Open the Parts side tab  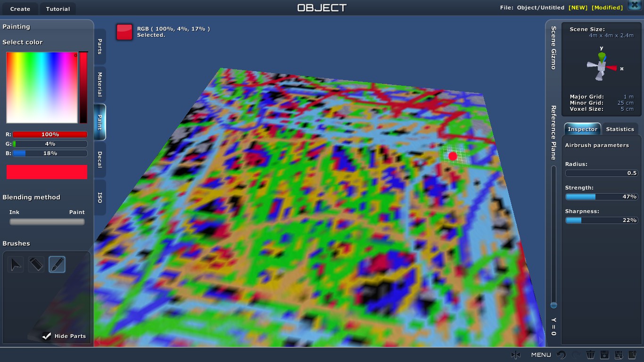pos(100,46)
